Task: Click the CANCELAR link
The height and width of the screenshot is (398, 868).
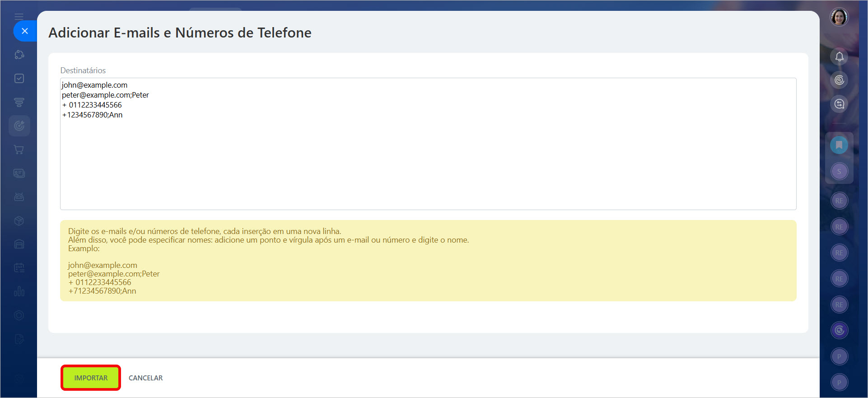Action: click(x=145, y=378)
